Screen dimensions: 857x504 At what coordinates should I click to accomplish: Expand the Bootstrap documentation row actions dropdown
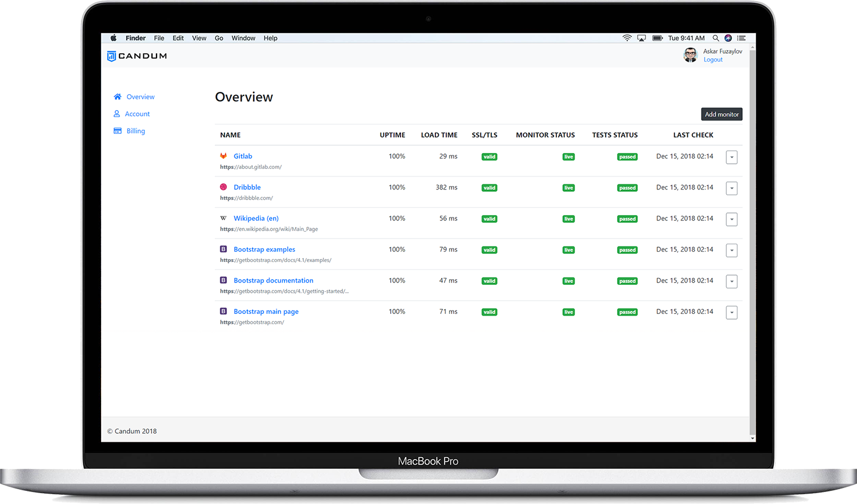pos(732,281)
